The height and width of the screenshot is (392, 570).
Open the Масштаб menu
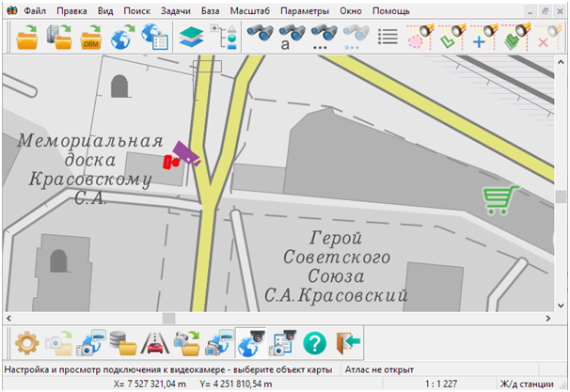click(249, 9)
